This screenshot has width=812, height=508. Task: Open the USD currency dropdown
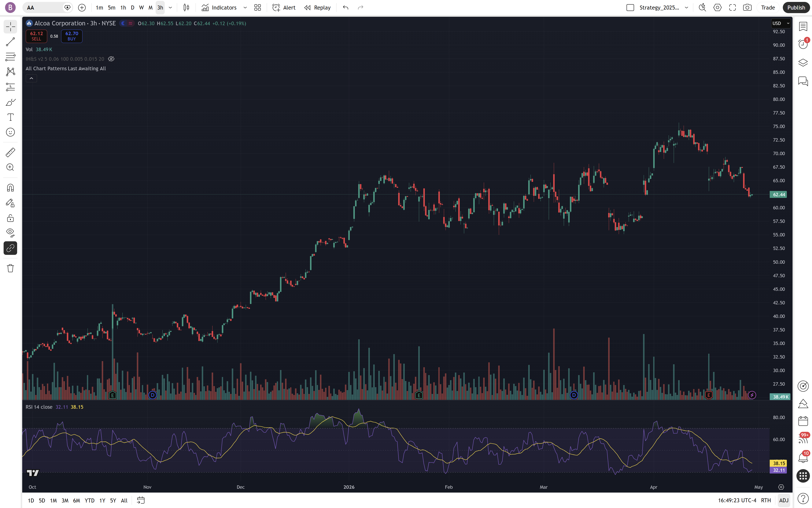(x=781, y=23)
